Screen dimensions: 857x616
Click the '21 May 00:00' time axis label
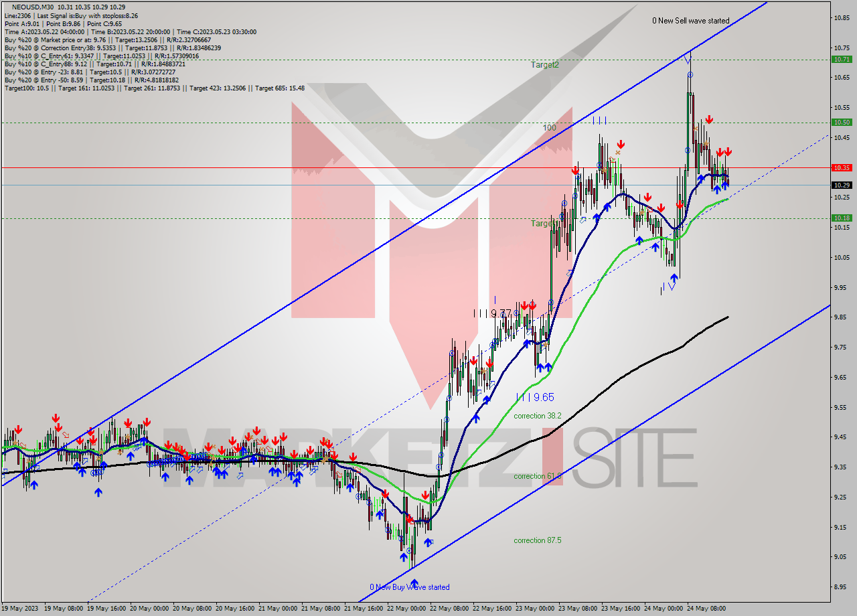[x=278, y=609]
